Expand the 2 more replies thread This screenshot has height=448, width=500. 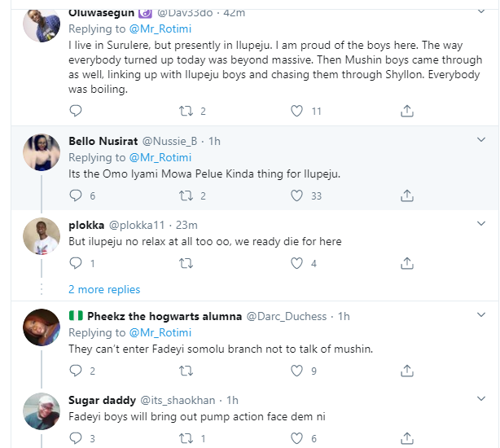point(104,289)
